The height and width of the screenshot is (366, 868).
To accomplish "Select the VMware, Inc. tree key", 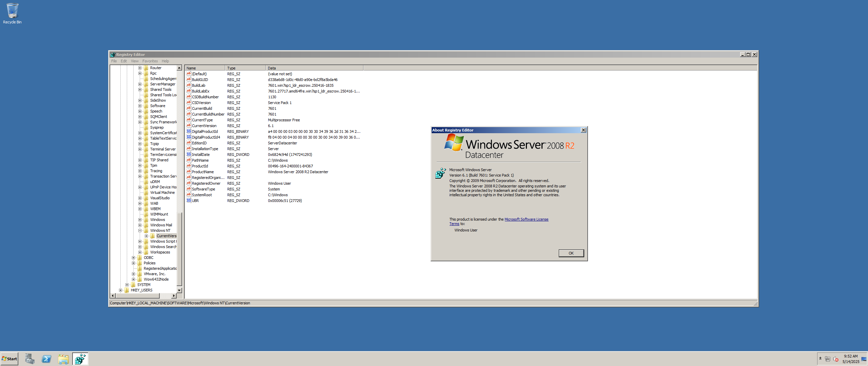I will (154, 274).
